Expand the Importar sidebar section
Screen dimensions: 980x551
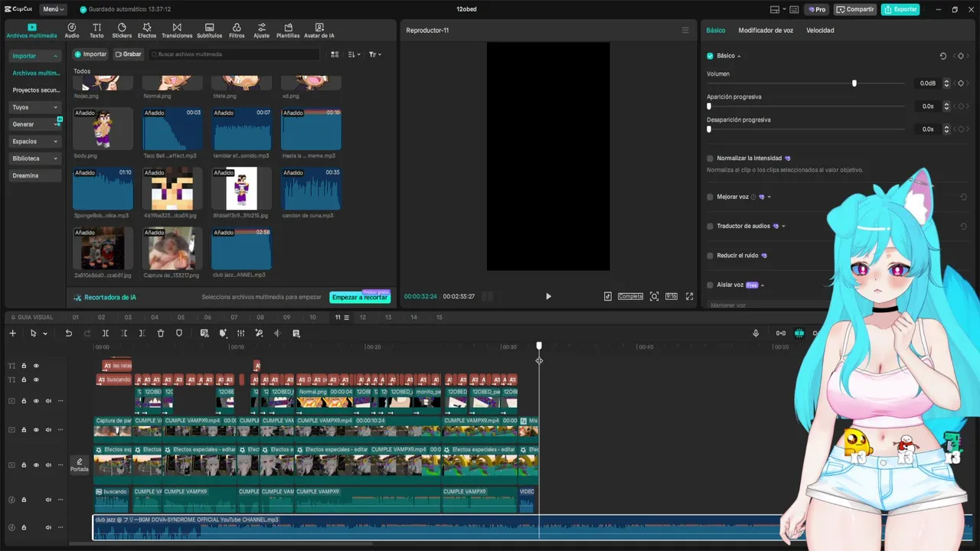[x=34, y=56]
